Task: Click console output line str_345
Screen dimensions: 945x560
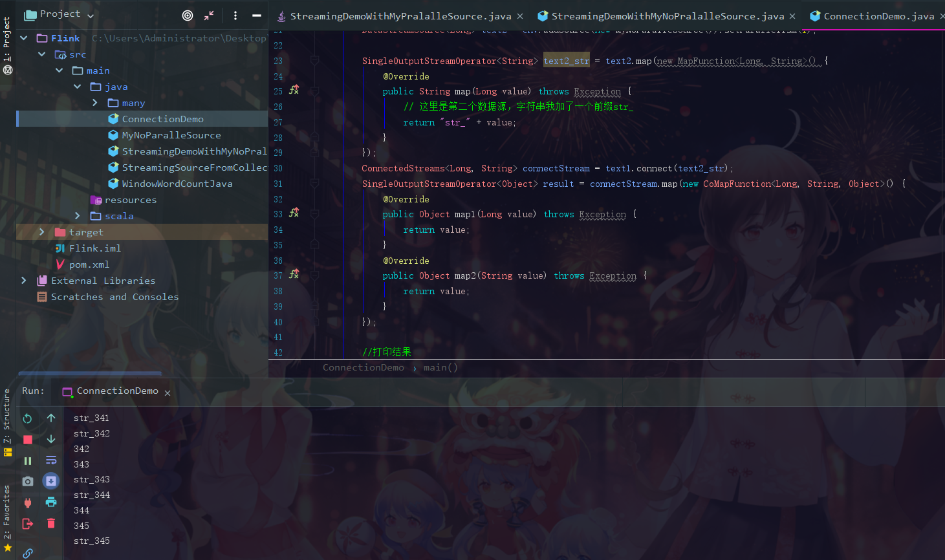Action: (91, 541)
